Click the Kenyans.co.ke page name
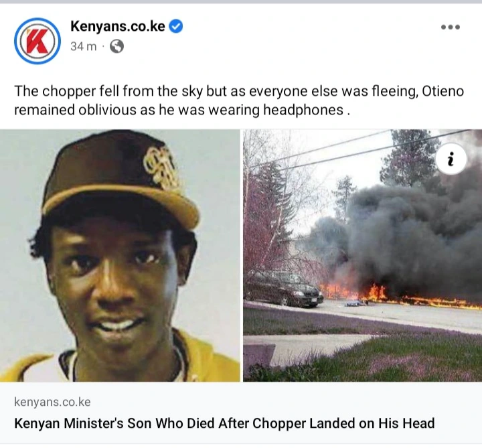The width and height of the screenshot is (482, 448). [118, 26]
